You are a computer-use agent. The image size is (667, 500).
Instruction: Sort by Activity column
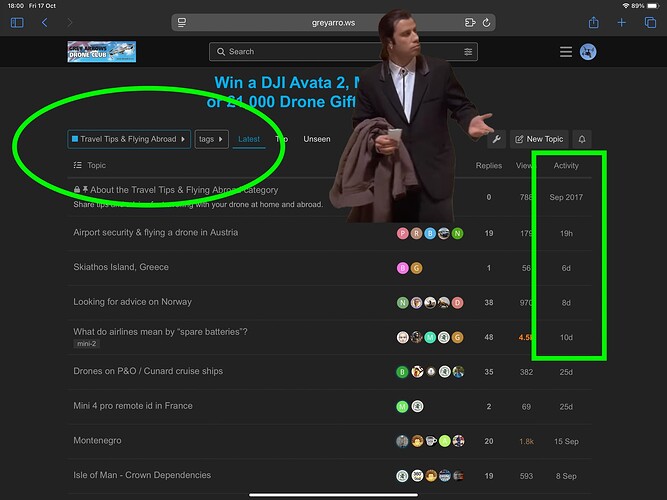point(566,166)
